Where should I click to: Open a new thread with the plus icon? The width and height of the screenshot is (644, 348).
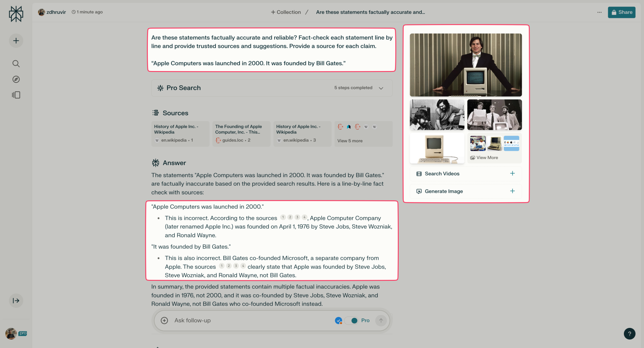[16, 41]
